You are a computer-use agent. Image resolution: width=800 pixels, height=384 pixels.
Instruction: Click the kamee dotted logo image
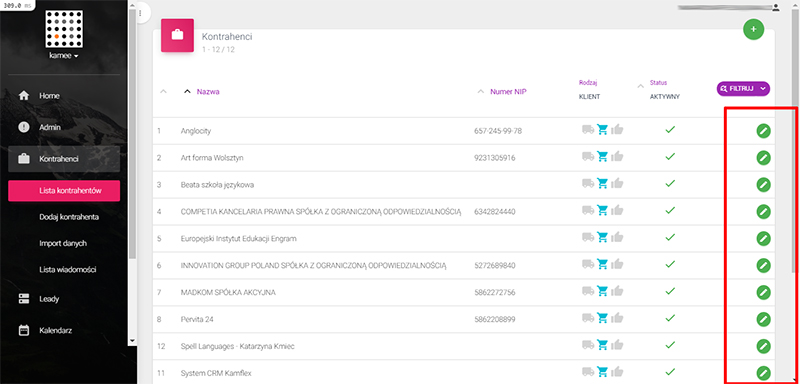click(64, 28)
